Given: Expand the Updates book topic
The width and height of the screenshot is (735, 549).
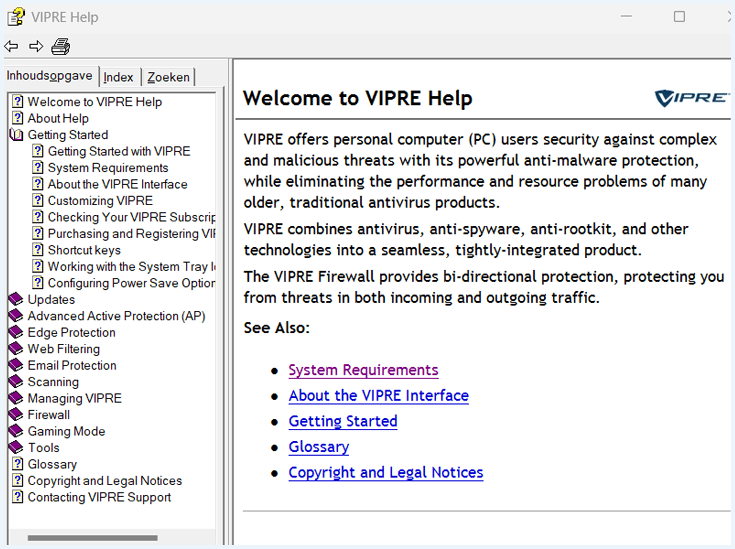Looking at the screenshot, I should tap(51, 300).
